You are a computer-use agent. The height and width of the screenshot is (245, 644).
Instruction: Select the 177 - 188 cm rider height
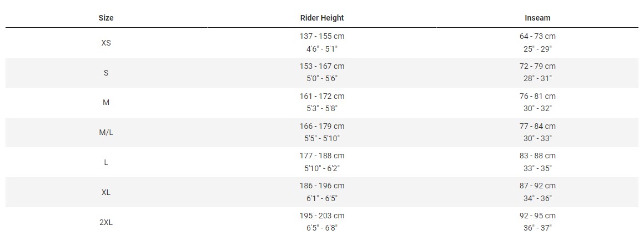point(322,156)
